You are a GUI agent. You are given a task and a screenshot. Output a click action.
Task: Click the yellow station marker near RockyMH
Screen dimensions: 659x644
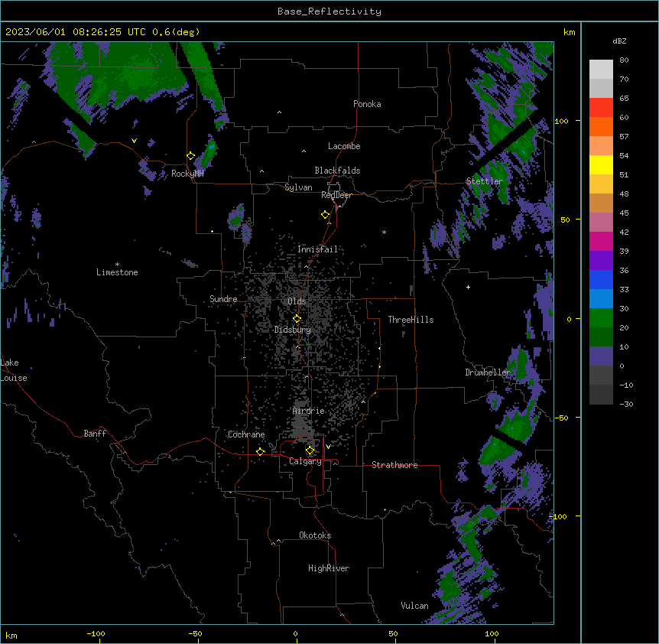click(x=191, y=156)
